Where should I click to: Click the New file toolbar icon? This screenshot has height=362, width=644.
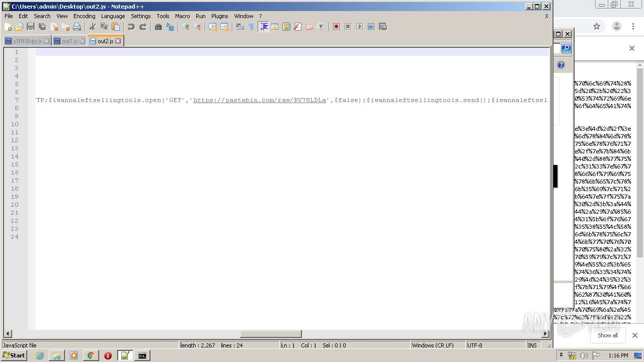pyautogui.click(x=8, y=27)
